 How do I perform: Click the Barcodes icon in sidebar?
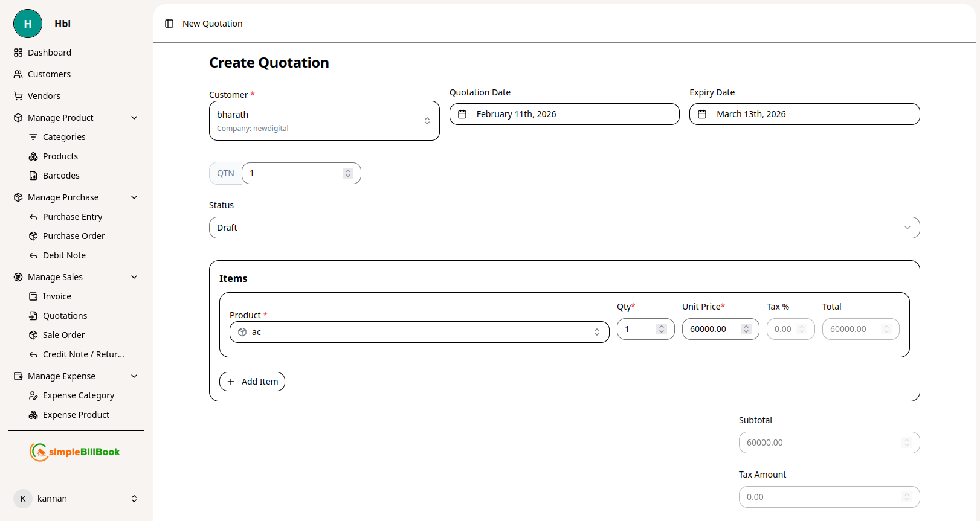[33, 176]
